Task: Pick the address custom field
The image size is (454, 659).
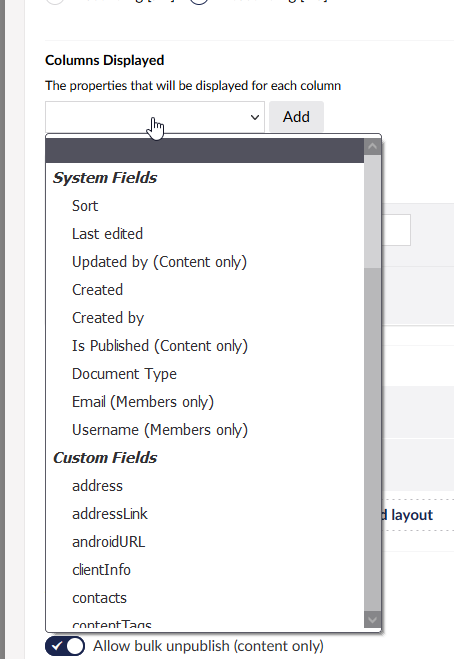Action: click(x=205, y=486)
